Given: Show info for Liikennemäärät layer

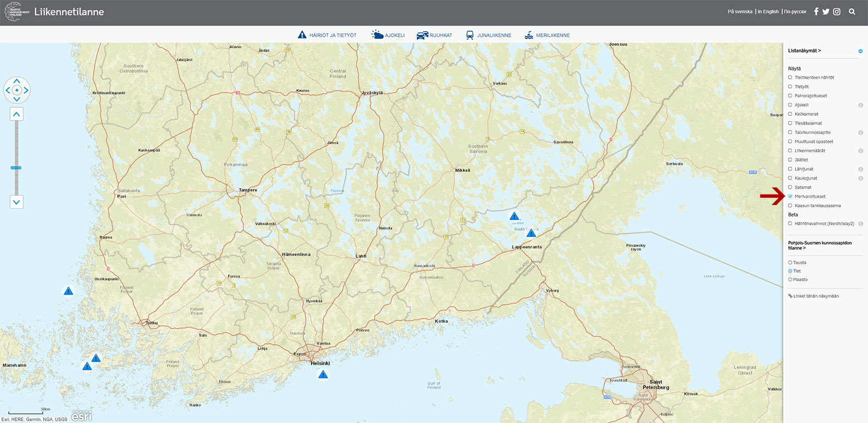Looking at the screenshot, I should point(860,151).
